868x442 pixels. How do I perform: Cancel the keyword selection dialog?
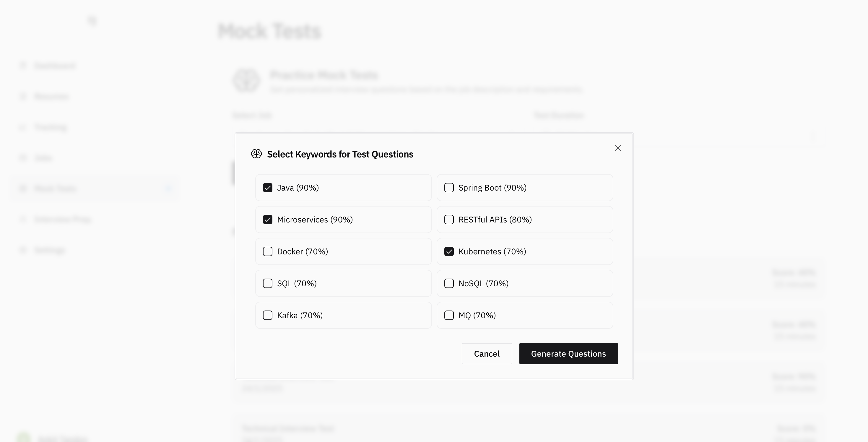(487, 354)
